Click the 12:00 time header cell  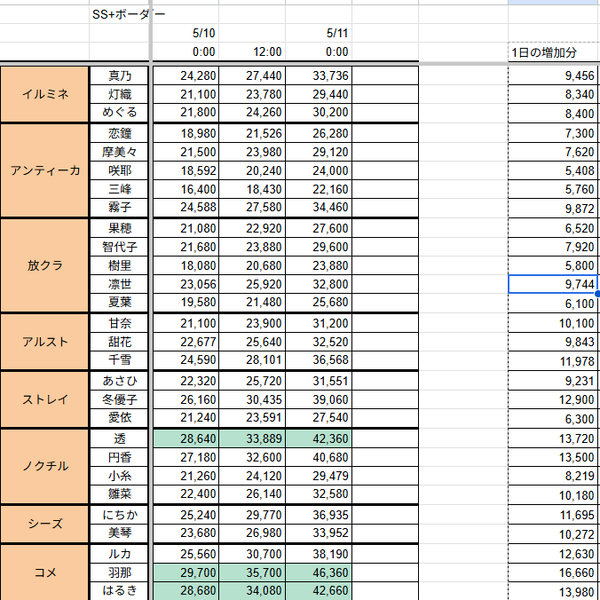252,52
